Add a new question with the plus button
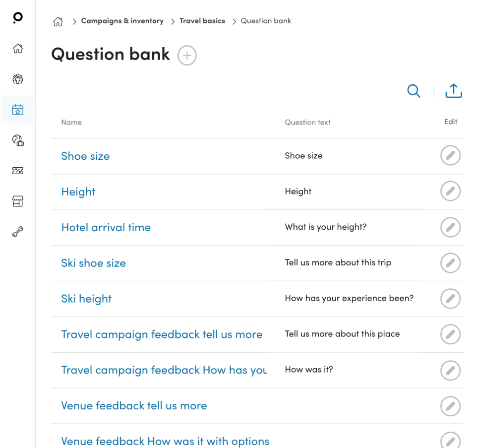The height and width of the screenshot is (448, 479). 187,56
